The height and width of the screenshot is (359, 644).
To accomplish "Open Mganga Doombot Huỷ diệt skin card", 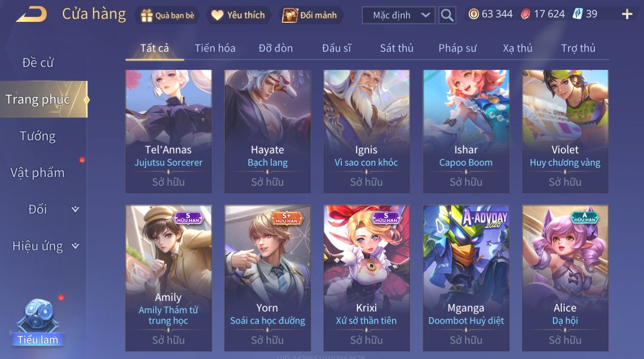I will pyautogui.click(x=466, y=278).
